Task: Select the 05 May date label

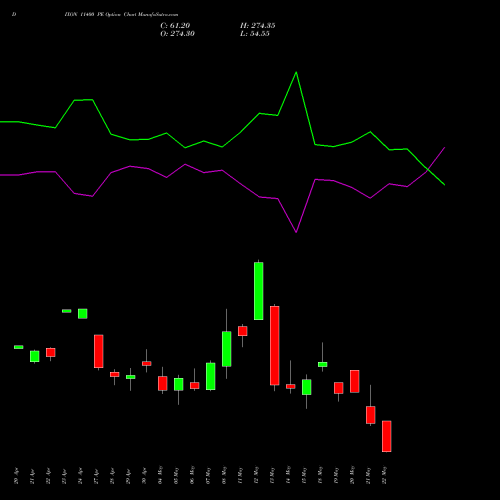Action: 177,475
